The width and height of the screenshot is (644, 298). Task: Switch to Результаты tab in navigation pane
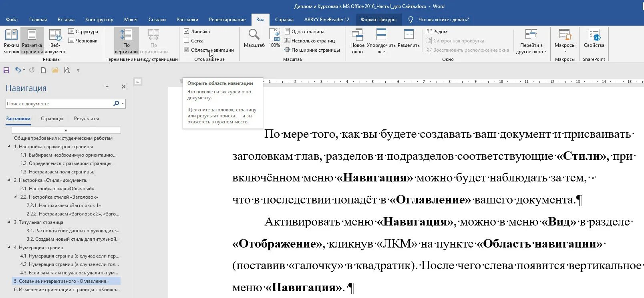click(x=87, y=119)
